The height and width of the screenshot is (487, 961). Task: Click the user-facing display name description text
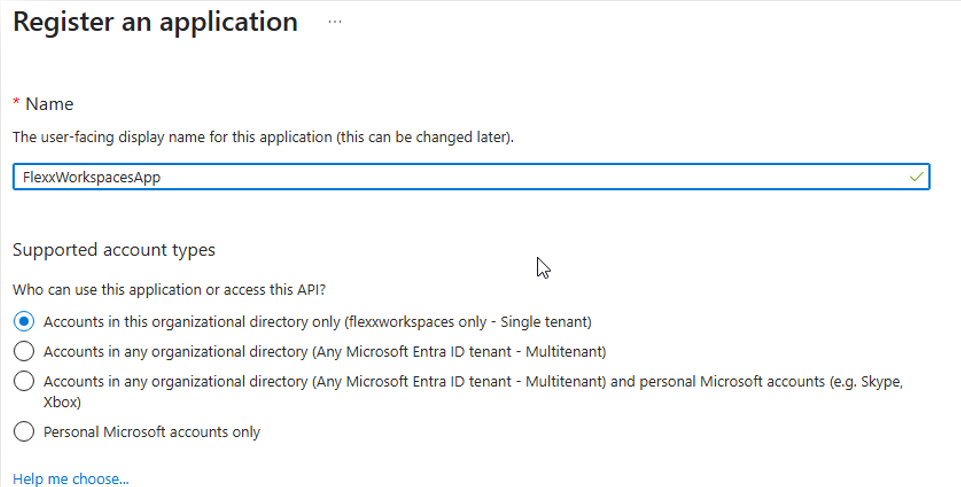pyautogui.click(x=263, y=136)
